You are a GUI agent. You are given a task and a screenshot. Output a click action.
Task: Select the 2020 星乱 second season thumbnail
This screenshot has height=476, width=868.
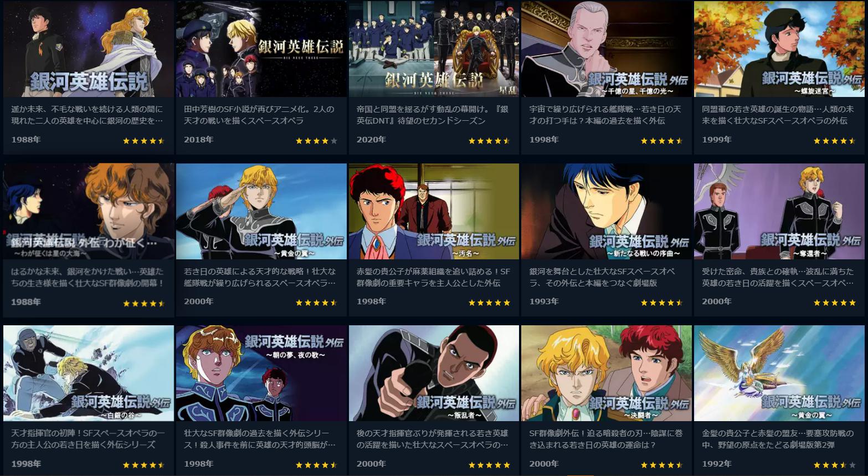click(x=434, y=49)
